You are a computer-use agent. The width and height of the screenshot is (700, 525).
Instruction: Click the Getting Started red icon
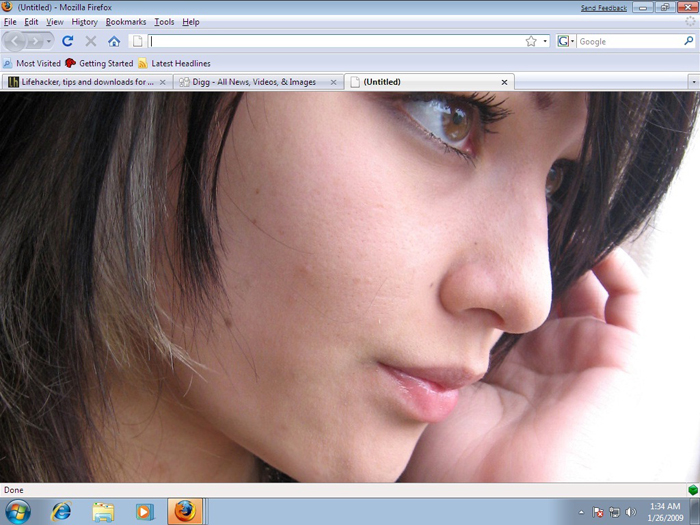70,63
